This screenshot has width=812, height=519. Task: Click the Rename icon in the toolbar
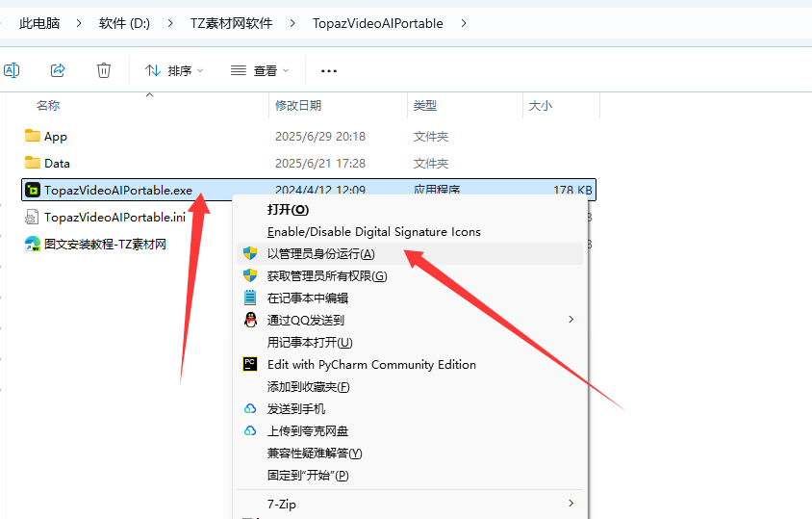12,70
